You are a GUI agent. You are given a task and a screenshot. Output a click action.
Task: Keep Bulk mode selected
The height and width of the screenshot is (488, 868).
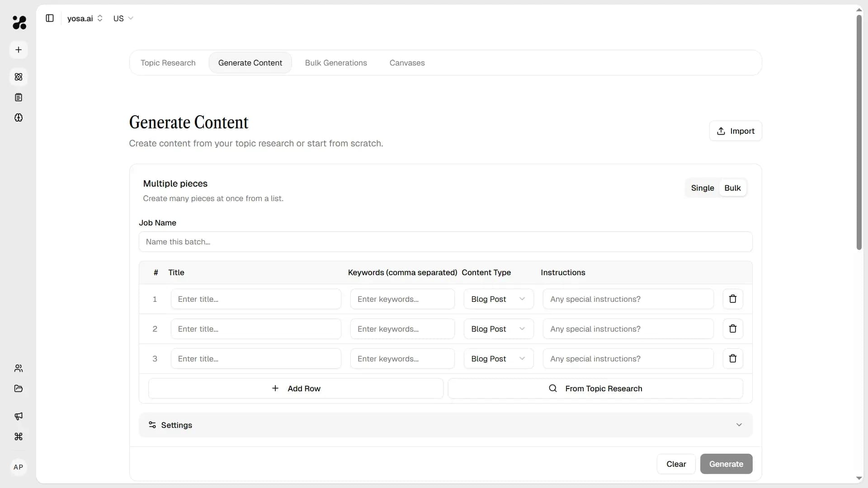tap(732, 188)
